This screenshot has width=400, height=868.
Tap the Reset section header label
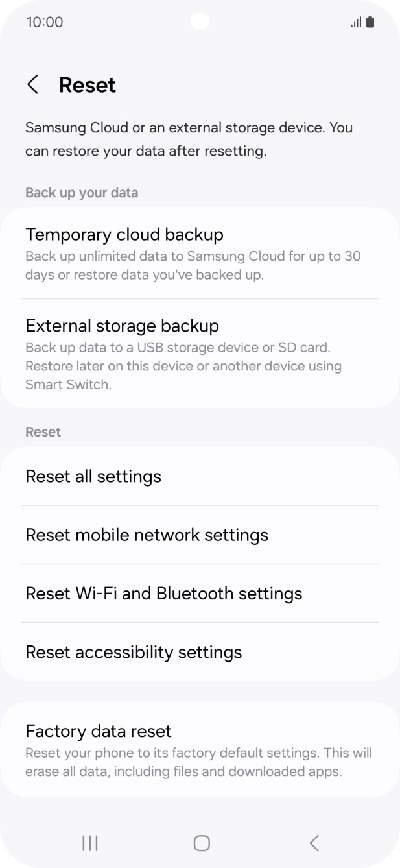[x=43, y=431]
